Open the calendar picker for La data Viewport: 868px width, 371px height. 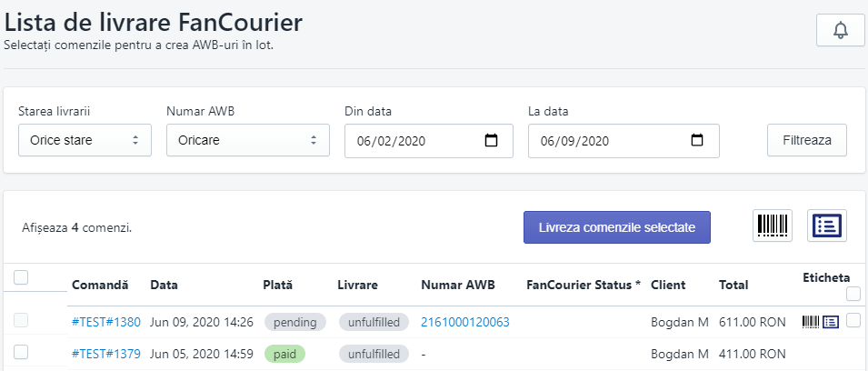tap(697, 141)
